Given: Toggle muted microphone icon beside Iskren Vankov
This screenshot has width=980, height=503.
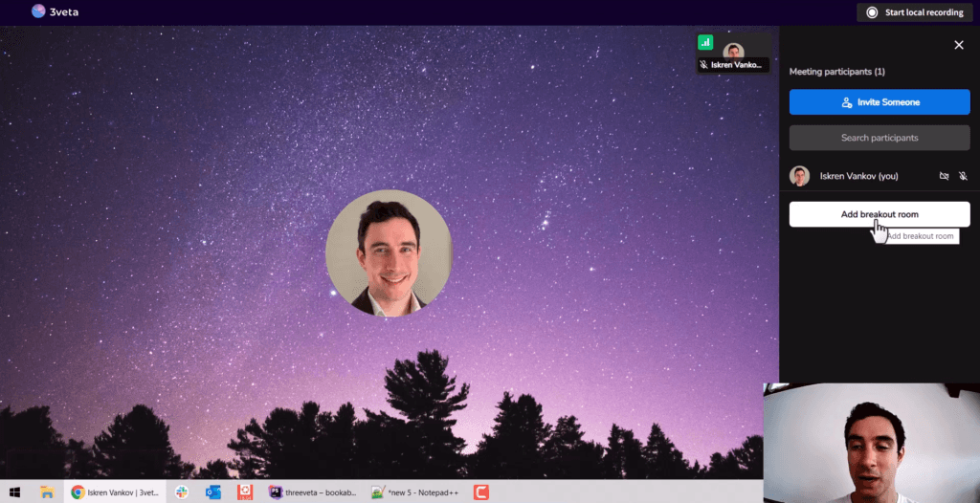Looking at the screenshot, I should 963,176.
